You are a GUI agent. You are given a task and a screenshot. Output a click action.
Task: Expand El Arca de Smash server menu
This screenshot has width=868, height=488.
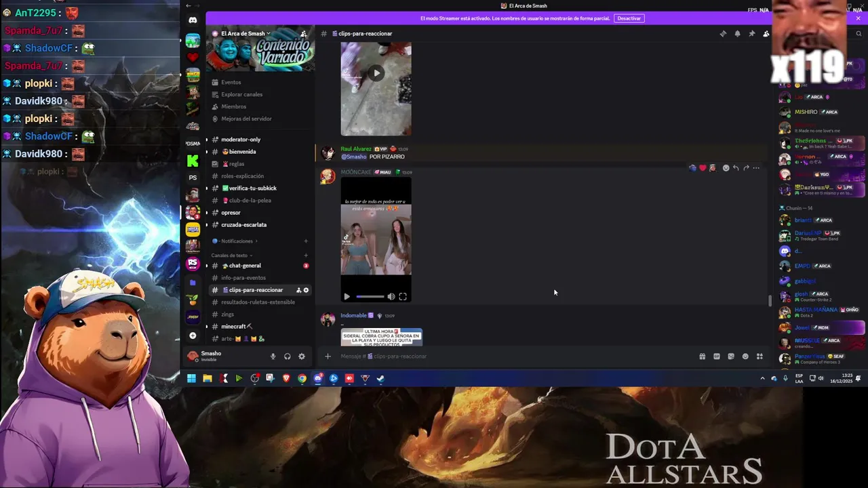tap(245, 33)
